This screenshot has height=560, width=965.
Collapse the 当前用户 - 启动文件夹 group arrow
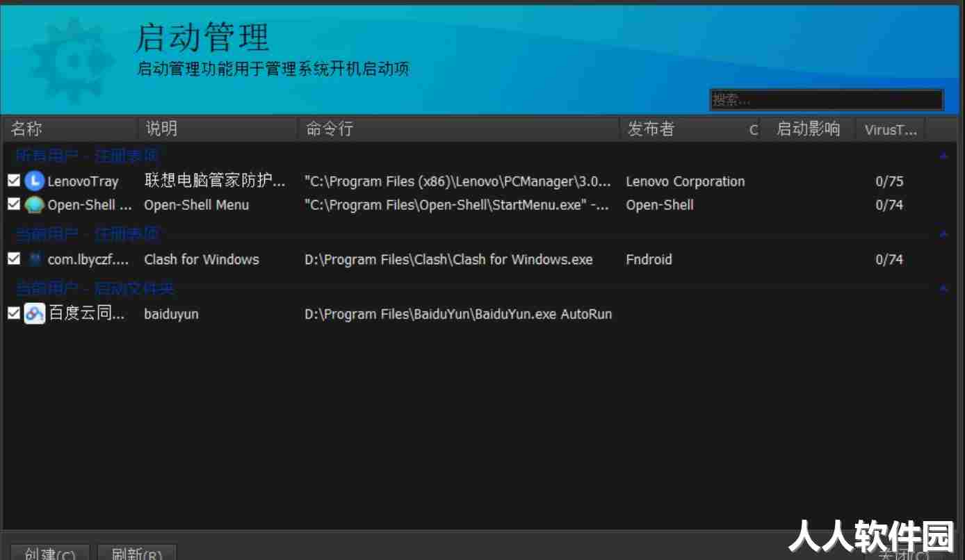click(943, 288)
